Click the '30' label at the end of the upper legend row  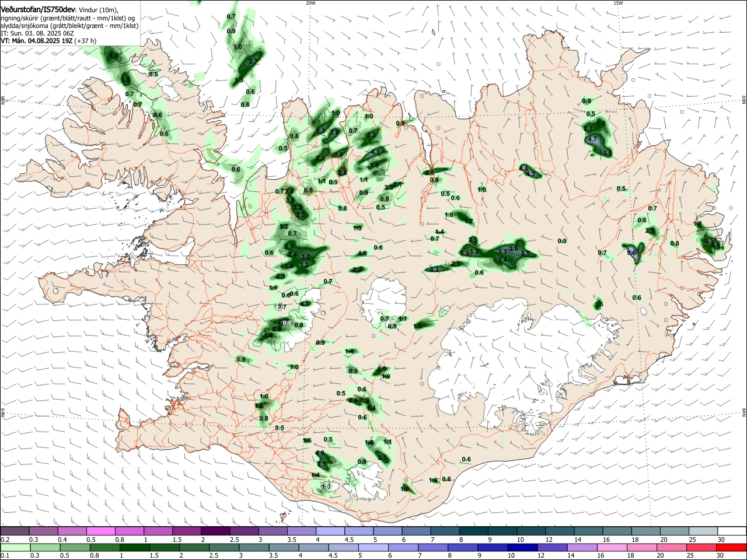[x=721, y=540]
